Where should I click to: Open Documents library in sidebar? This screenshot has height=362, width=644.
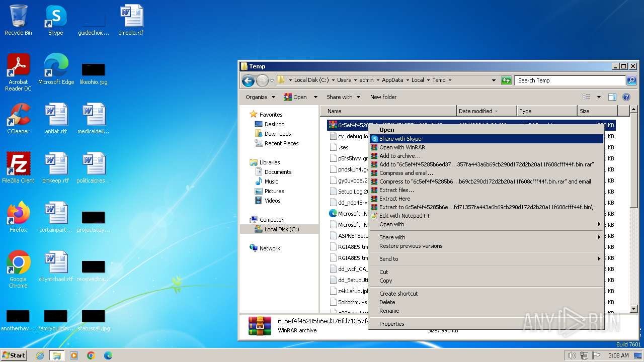click(278, 172)
